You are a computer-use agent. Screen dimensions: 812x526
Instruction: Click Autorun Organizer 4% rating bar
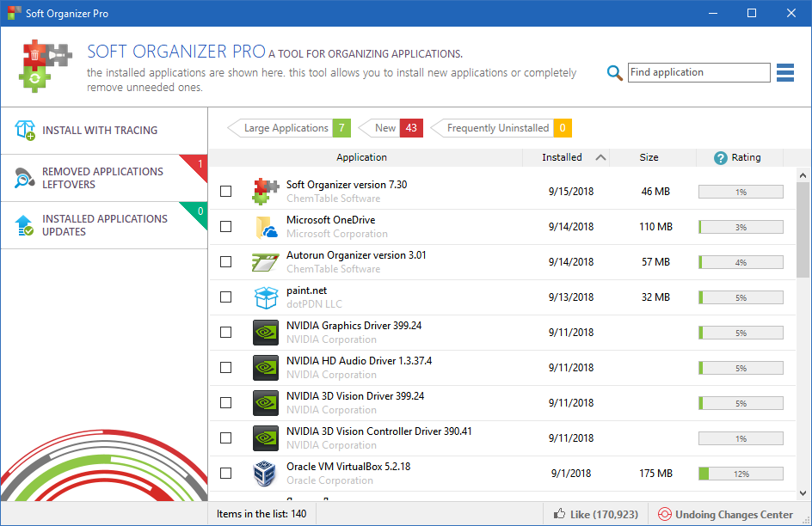coord(741,262)
